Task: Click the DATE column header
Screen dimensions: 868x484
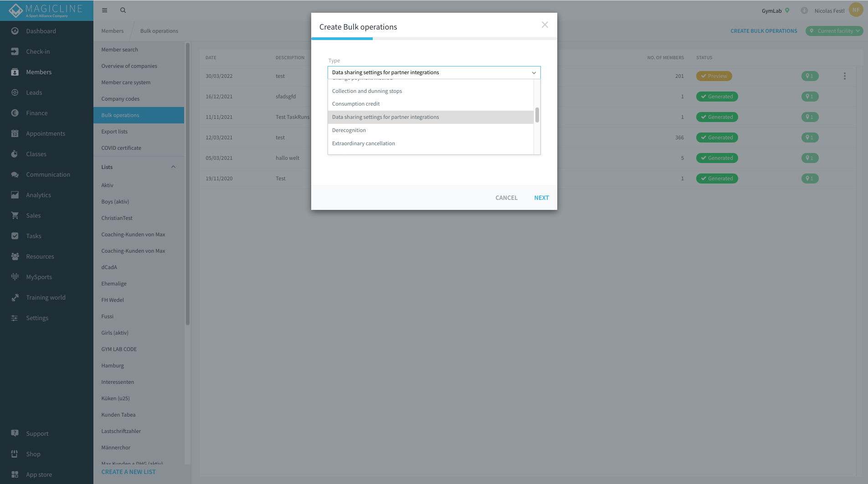Action: 211,58
